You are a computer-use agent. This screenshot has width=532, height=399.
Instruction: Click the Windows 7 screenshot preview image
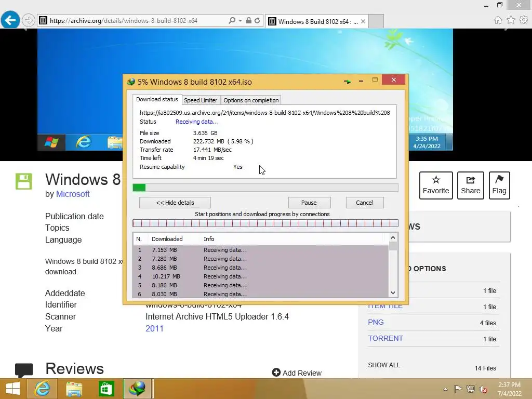245,89
